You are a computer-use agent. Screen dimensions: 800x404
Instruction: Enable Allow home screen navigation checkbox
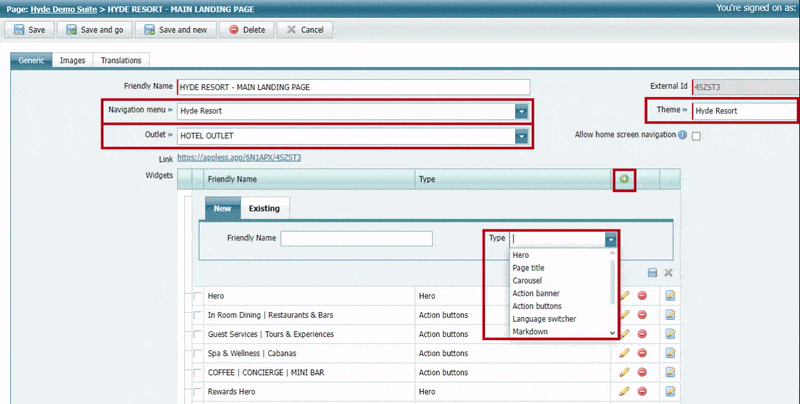(696, 136)
